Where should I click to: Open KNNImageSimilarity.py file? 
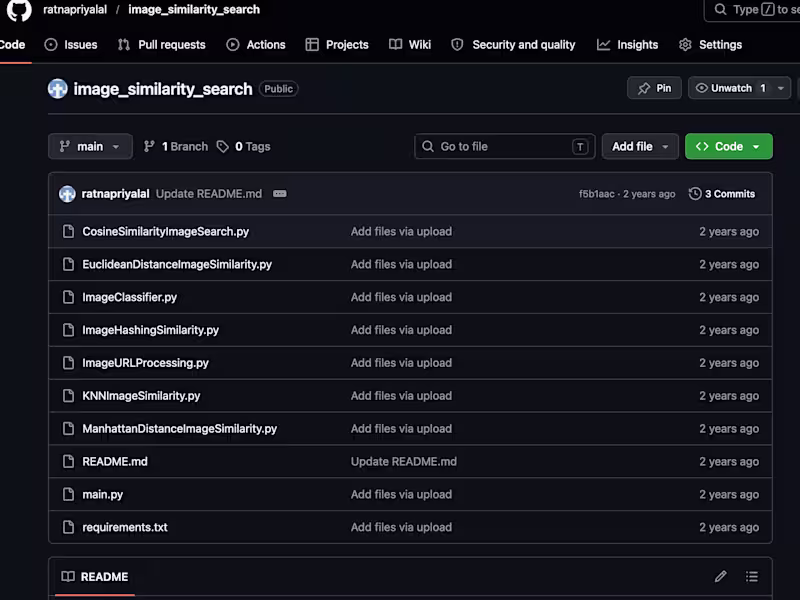pos(141,396)
